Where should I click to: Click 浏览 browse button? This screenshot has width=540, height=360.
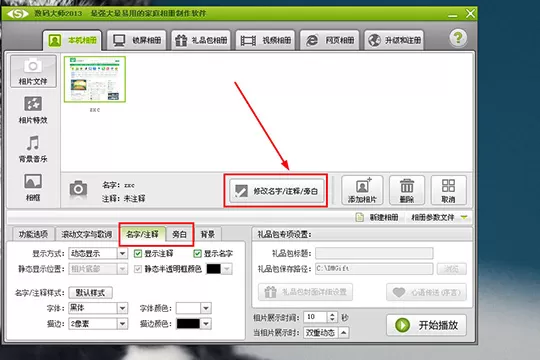click(x=452, y=269)
